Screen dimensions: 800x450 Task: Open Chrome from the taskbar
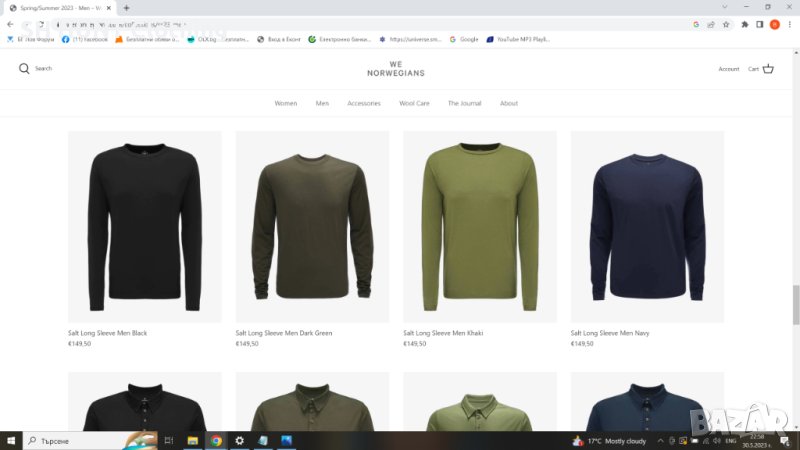216,440
